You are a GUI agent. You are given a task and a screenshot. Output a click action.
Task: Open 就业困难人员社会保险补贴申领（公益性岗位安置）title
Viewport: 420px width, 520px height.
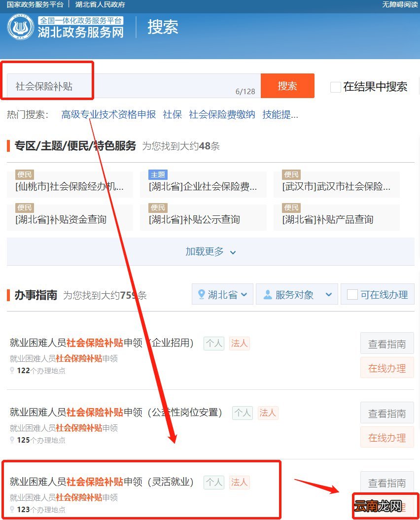pos(116,412)
